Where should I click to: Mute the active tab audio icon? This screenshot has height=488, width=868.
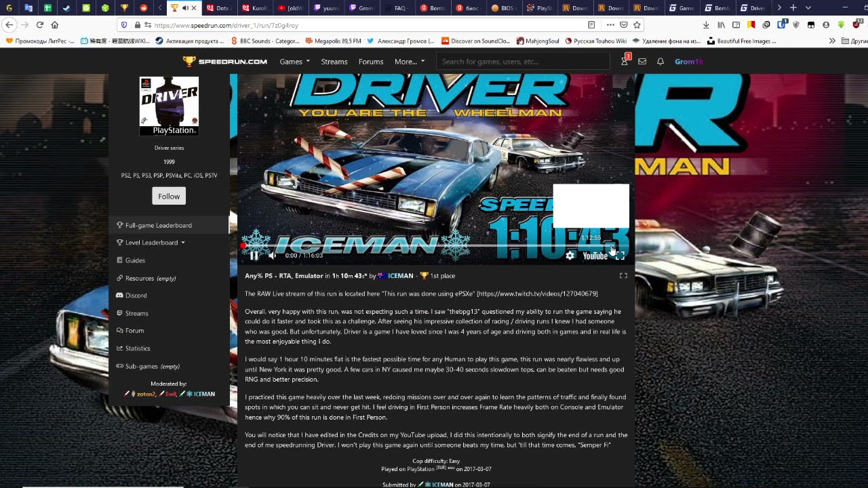[185, 8]
